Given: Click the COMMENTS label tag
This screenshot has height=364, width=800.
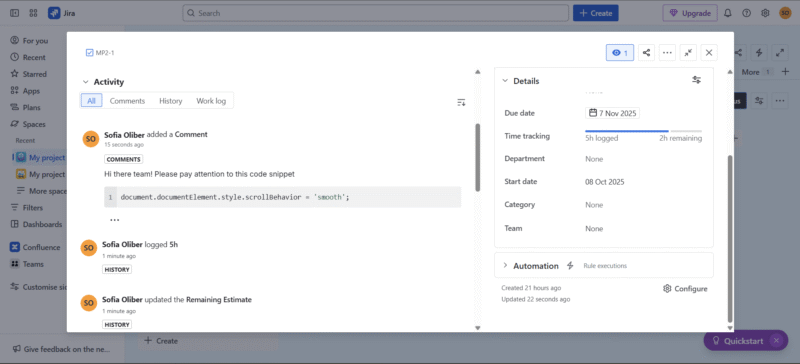Looking at the screenshot, I should 123,159.
